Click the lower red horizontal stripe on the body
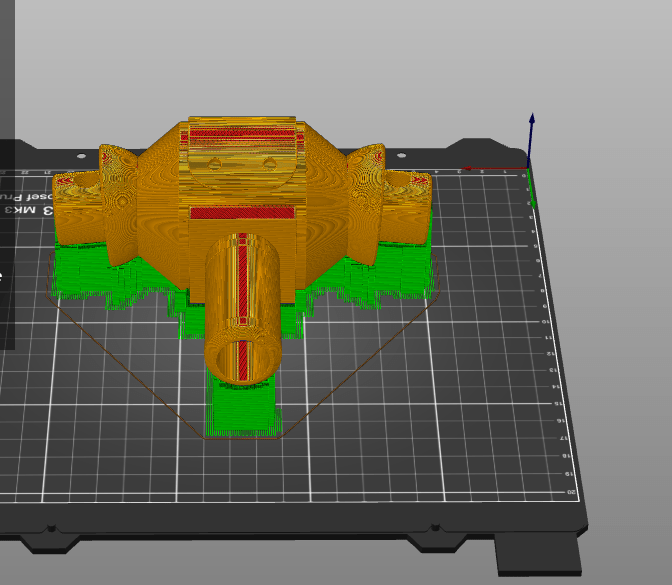 tap(243, 212)
